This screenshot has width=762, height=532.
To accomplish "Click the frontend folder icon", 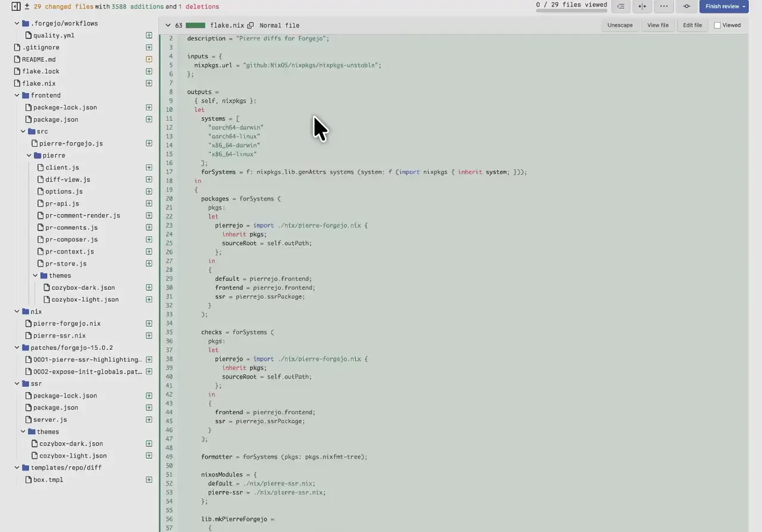I will click(x=26, y=95).
